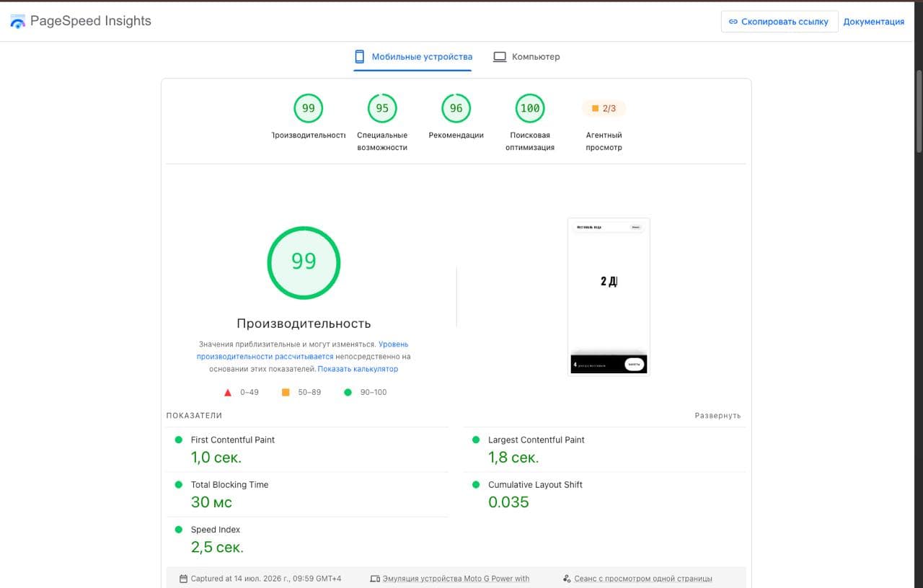Screen dimensions: 923x588
Task: Click the 0.035 value
Action: pyautogui.click(x=508, y=502)
